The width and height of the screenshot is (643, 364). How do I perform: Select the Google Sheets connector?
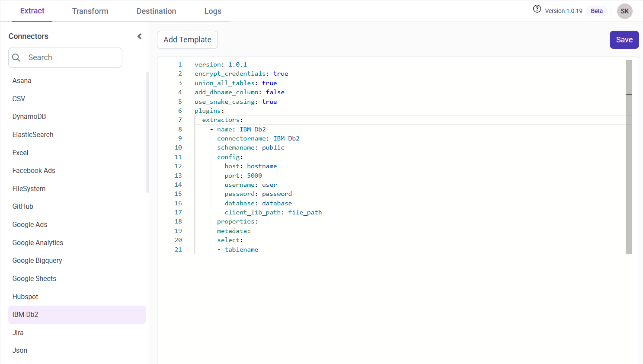click(34, 278)
